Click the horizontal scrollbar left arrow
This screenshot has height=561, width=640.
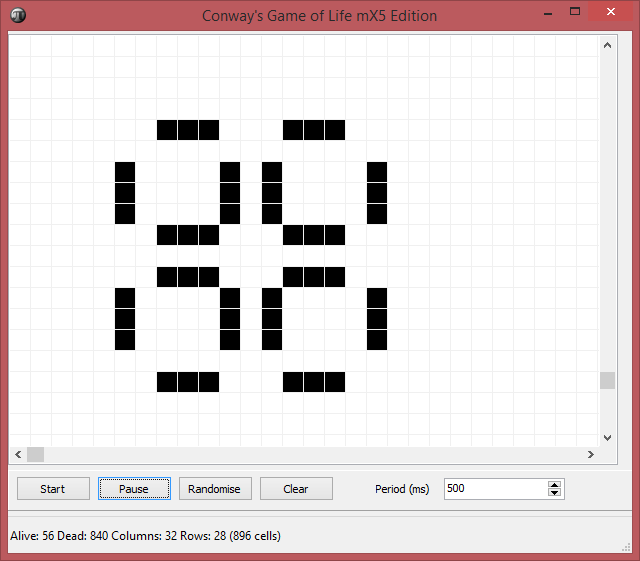coord(18,455)
